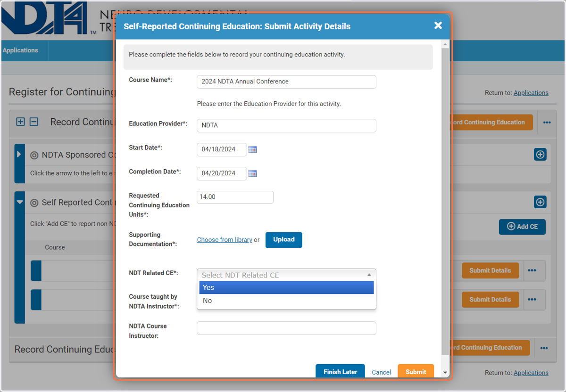Click the Choose from library link

click(225, 240)
